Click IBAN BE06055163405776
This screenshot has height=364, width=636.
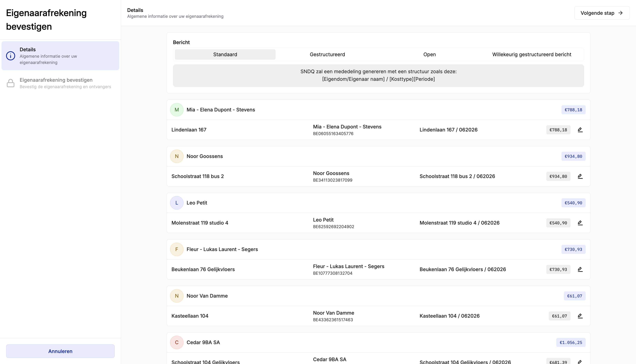point(333,134)
